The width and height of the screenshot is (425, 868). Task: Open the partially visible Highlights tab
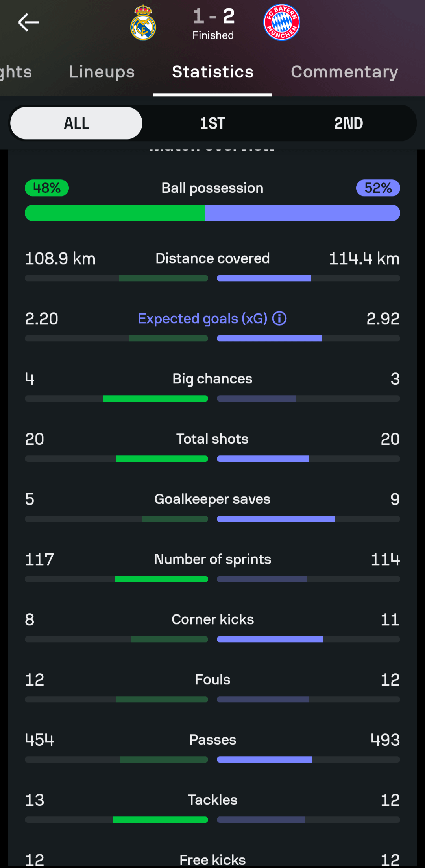(16, 72)
